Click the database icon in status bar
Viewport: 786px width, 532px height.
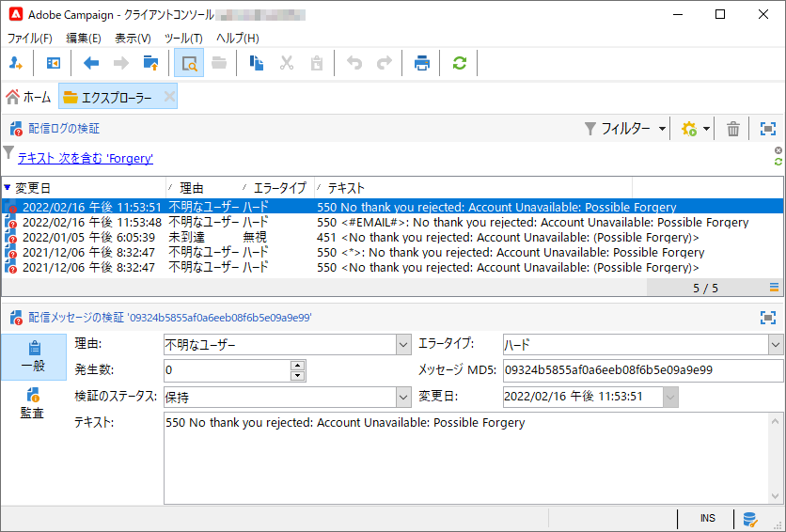point(750,520)
